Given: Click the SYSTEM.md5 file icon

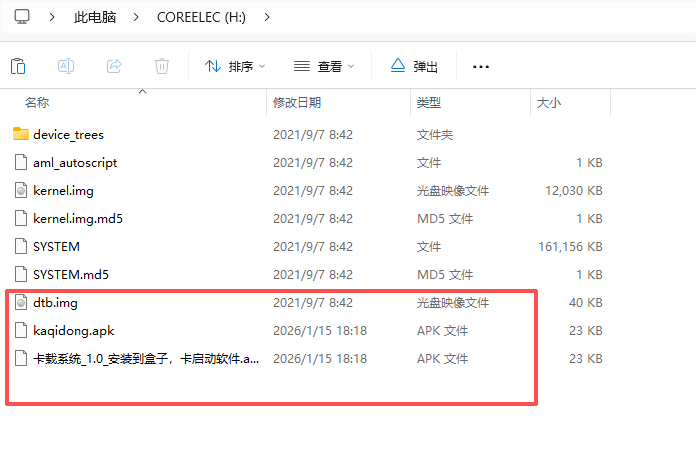Looking at the screenshot, I should [x=21, y=274].
